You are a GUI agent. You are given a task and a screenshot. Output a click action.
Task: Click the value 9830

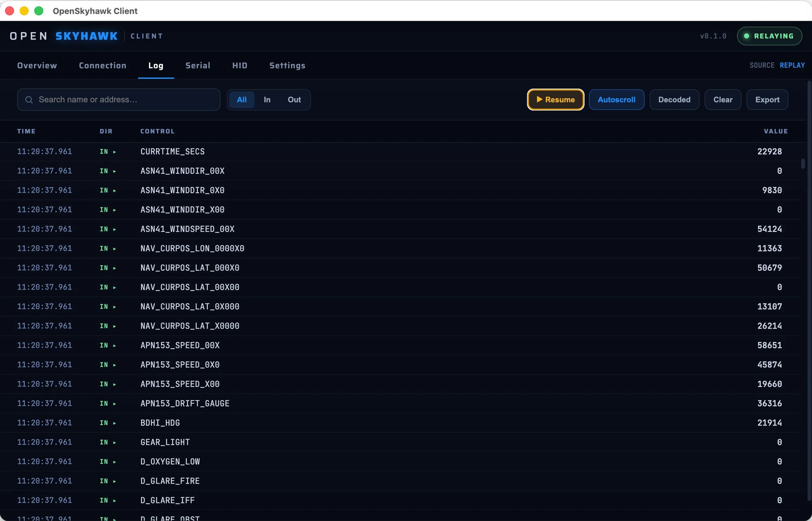772,190
